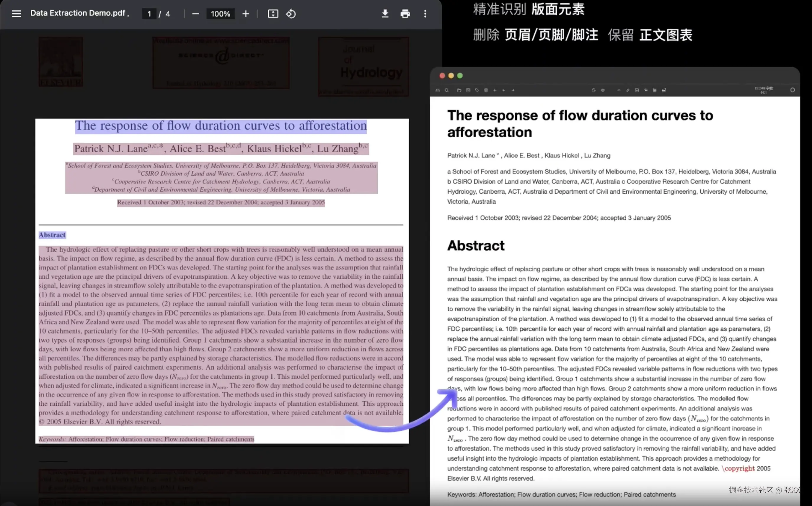812x506 pixels.
Task: Navigate forward with the right arrow
Action: click(x=513, y=90)
